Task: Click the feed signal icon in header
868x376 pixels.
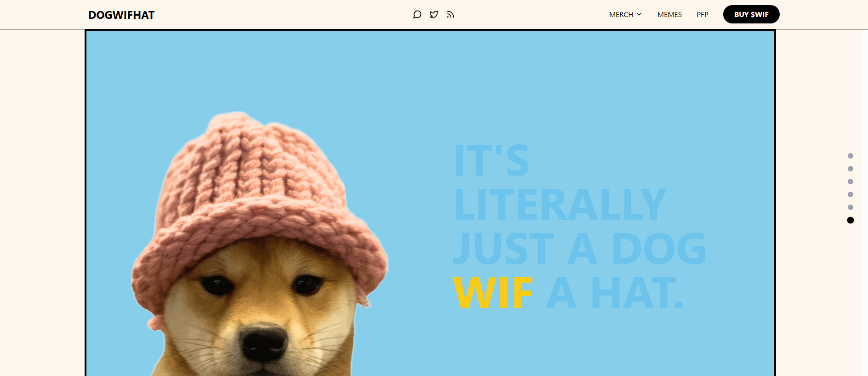Action: (x=450, y=15)
